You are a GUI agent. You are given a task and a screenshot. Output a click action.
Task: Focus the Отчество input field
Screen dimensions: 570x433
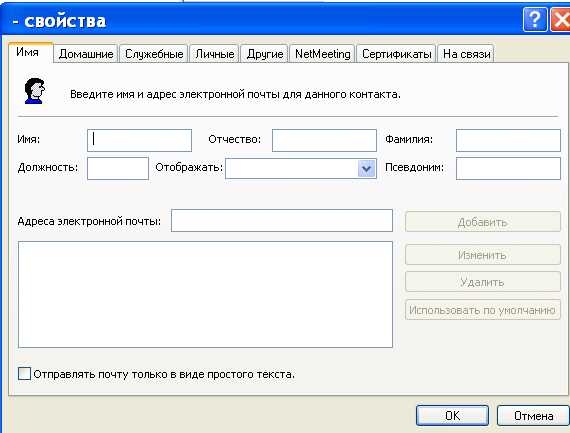click(x=324, y=140)
